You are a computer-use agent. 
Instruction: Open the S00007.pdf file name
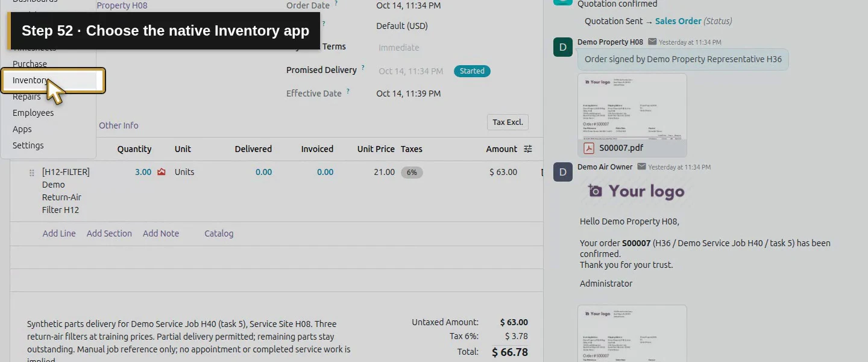tap(621, 148)
